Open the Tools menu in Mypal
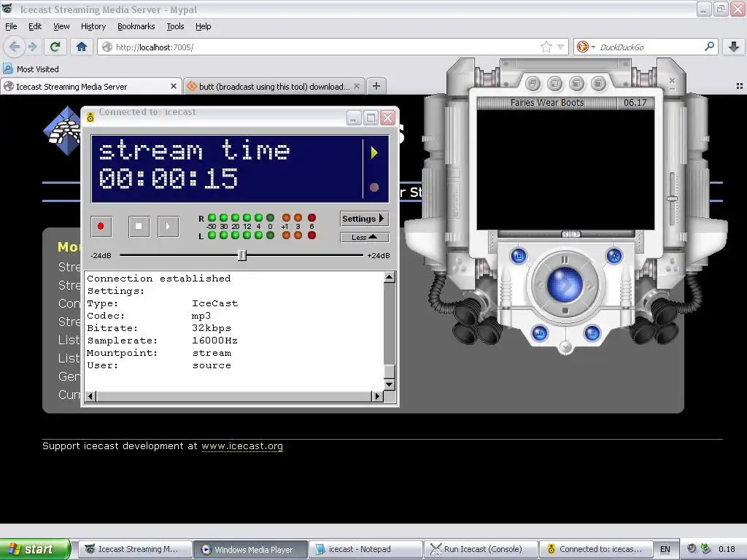The image size is (747, 560). coord(175,26)
